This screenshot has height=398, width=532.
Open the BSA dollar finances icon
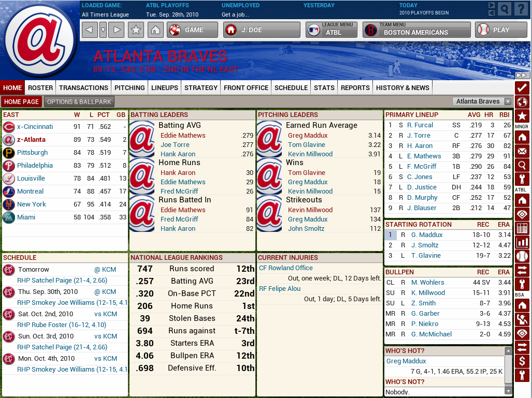(522, 362)
